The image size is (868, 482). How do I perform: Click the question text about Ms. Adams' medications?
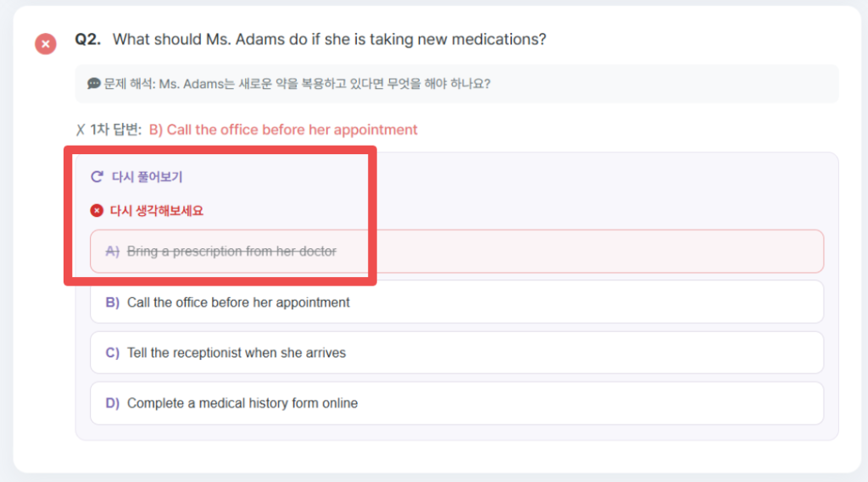tap(329, 40)
